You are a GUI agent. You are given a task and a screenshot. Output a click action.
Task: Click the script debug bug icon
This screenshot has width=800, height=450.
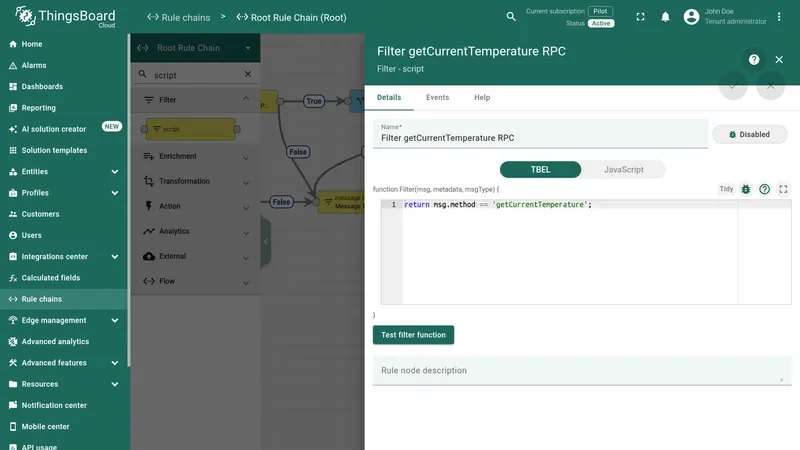(x=745, y=189)
